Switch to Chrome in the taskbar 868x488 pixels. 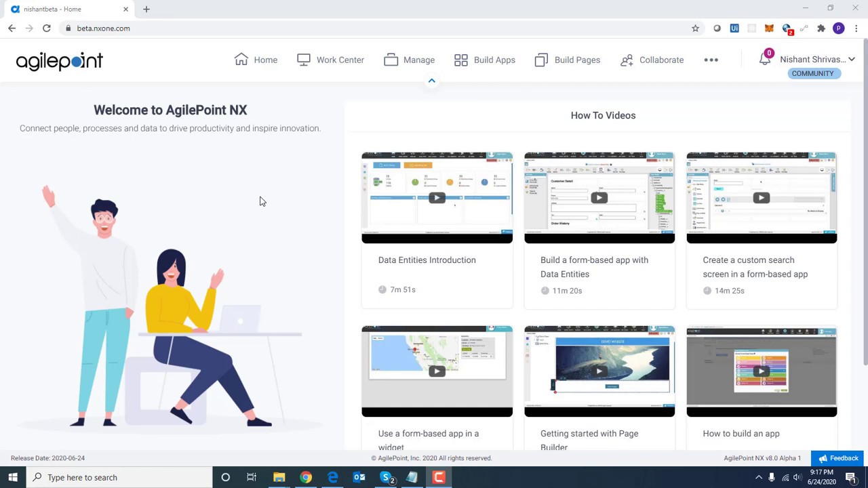[x=306, y=477]
